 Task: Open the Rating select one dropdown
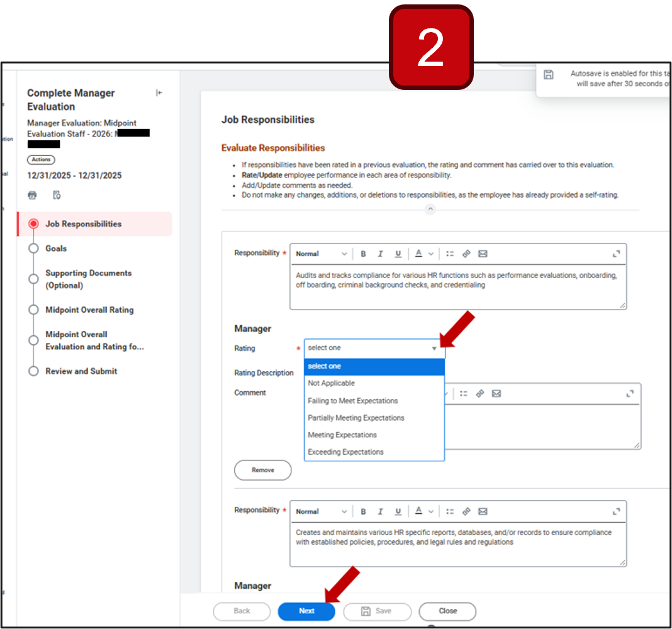click(374, 348)
